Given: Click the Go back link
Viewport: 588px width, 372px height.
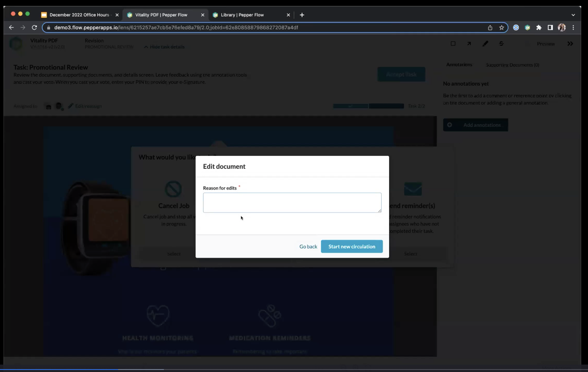Looking at the screenshot, I should [308, 246].
